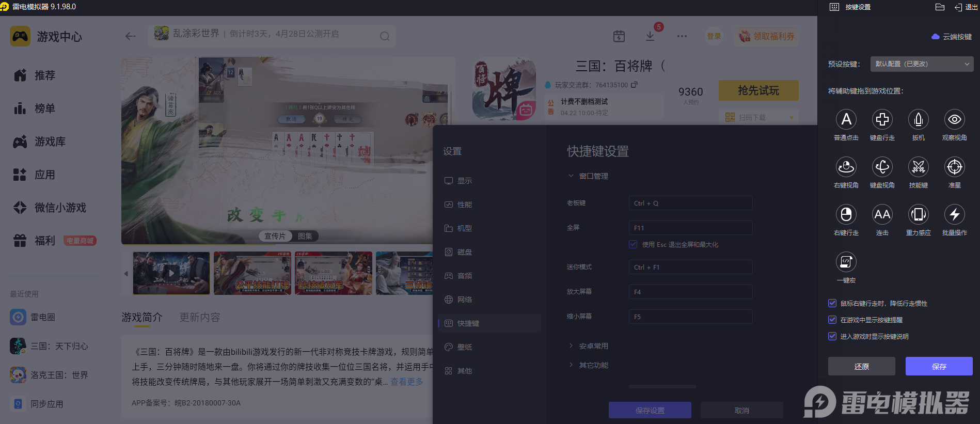Open the three-dots more menu
This screenshot has height=424, width=980.
pos(682,36)
